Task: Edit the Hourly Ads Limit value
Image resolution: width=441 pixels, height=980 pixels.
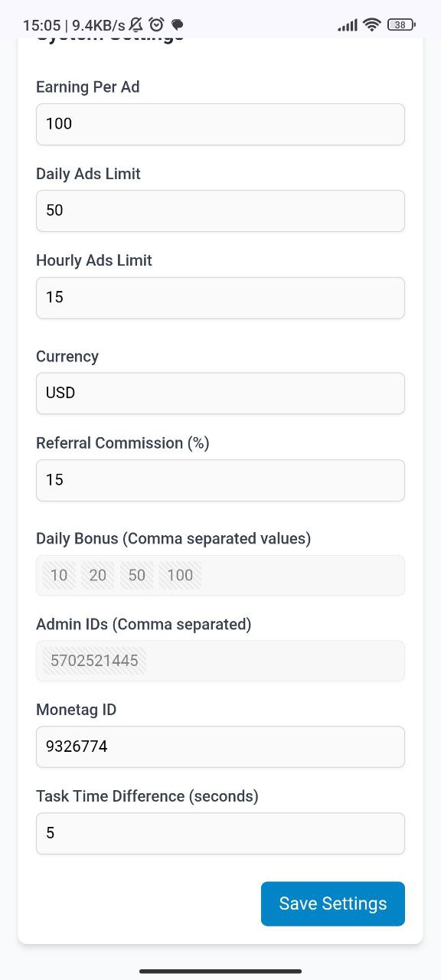Action: click(x=220, y=298)
